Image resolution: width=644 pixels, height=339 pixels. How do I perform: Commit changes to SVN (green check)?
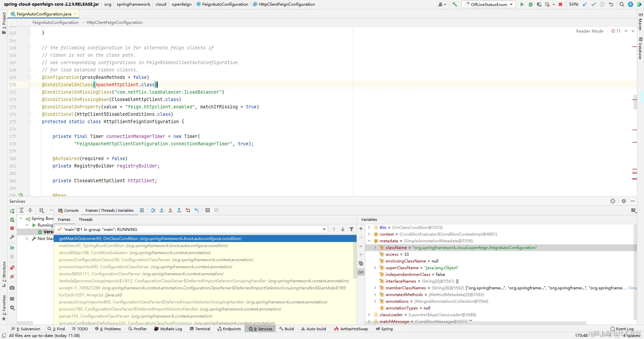click(593, 4)
